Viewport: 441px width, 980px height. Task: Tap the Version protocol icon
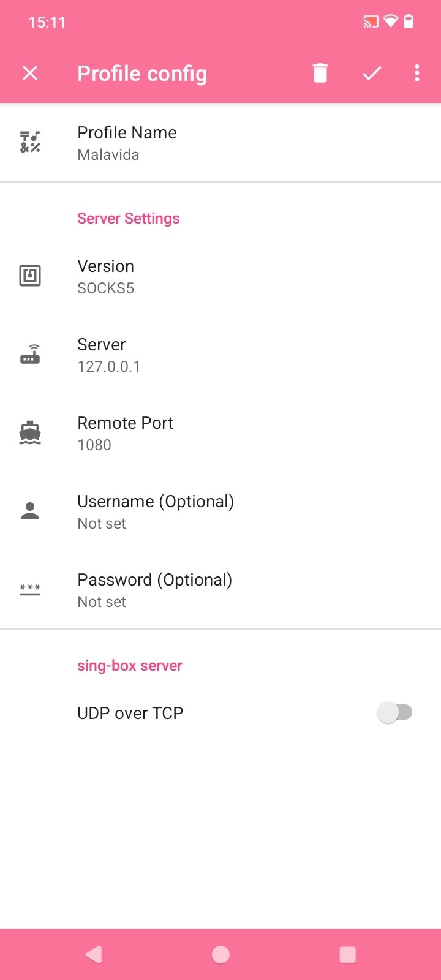click(x=30, y=276)
